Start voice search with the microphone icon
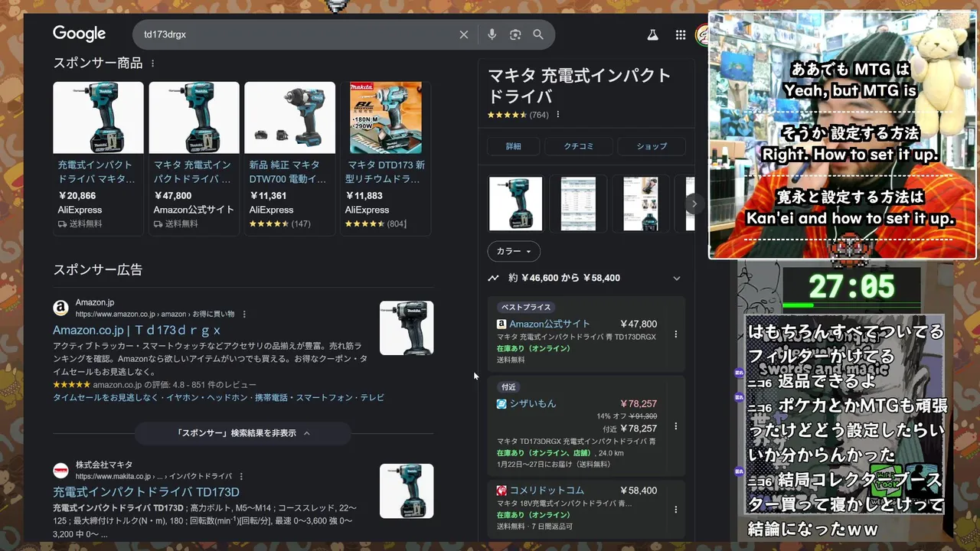The height and width of the screenshot is (551, 980). [492, 34]
